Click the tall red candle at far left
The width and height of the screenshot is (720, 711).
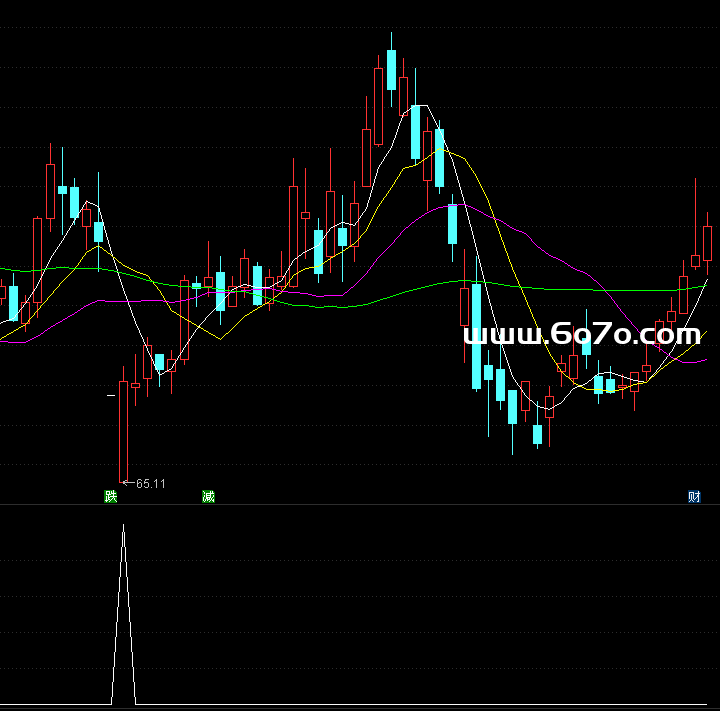pyautogui.click(x=50, y=190)
